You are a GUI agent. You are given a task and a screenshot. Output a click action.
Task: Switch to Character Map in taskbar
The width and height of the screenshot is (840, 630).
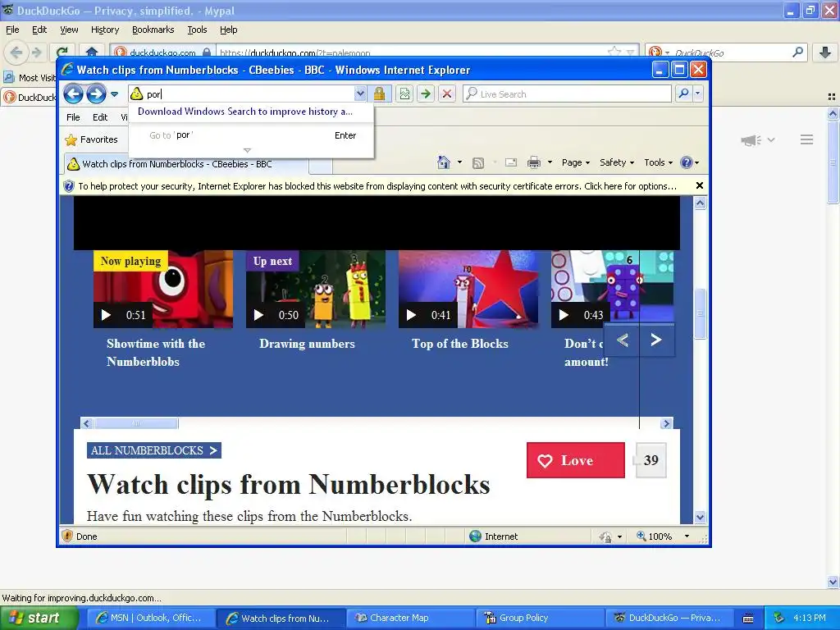410,619
